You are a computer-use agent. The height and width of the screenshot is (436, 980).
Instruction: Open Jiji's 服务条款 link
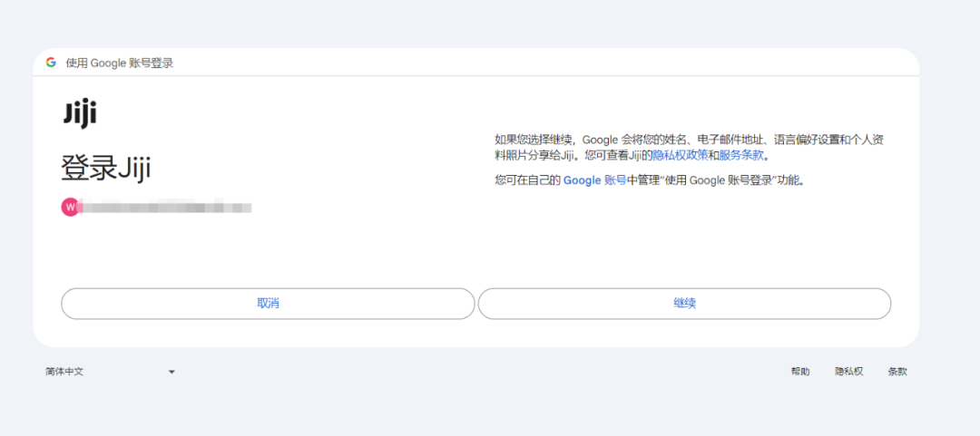(x=741, y=155)
